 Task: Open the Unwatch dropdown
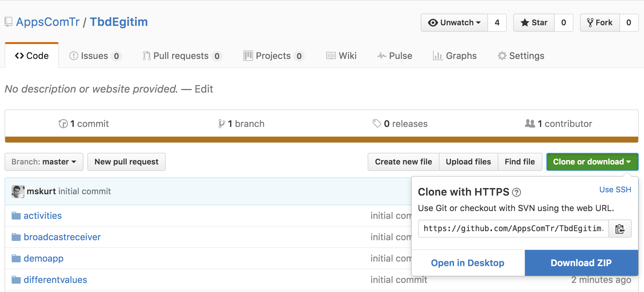(x=454, y=23)
